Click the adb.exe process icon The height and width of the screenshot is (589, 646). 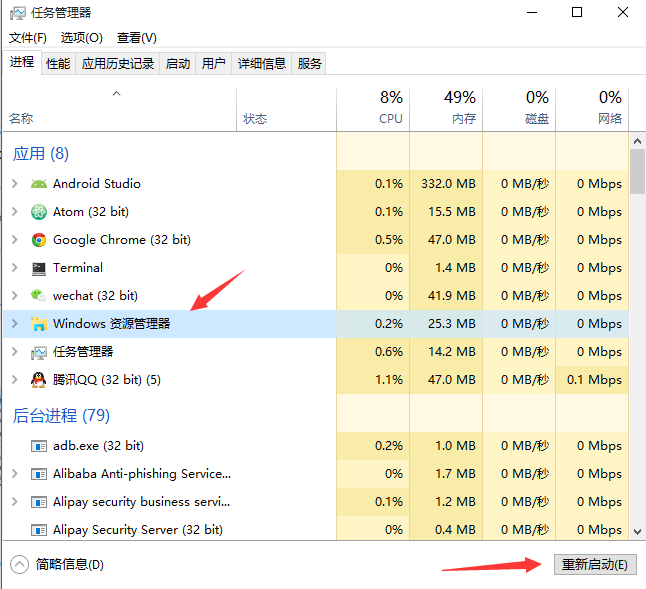(39, 446)
